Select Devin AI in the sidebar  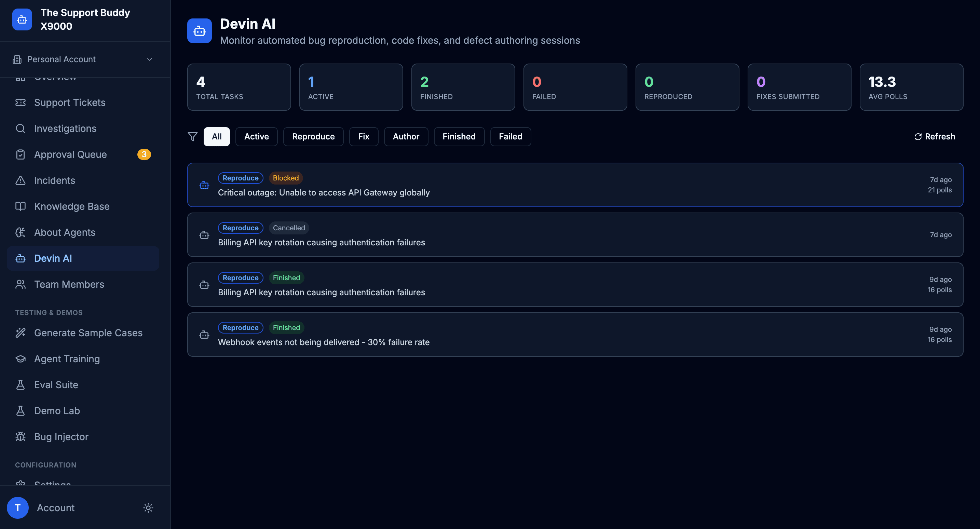coord(83,258)
